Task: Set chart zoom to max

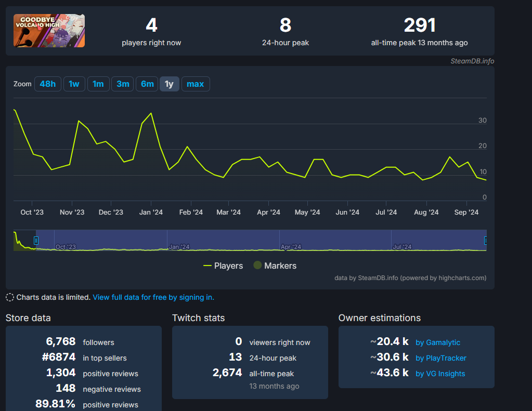Action: pyautogui.click(x=196, y=84)
